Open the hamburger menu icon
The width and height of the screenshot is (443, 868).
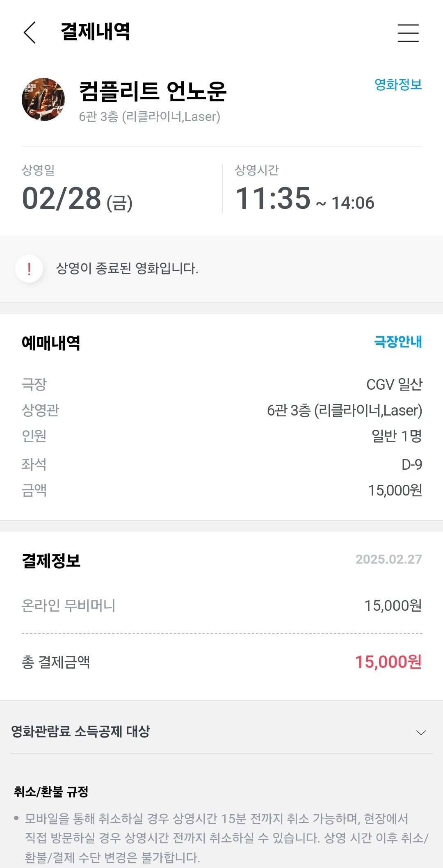pyautogui.click(x=408, y=33)
